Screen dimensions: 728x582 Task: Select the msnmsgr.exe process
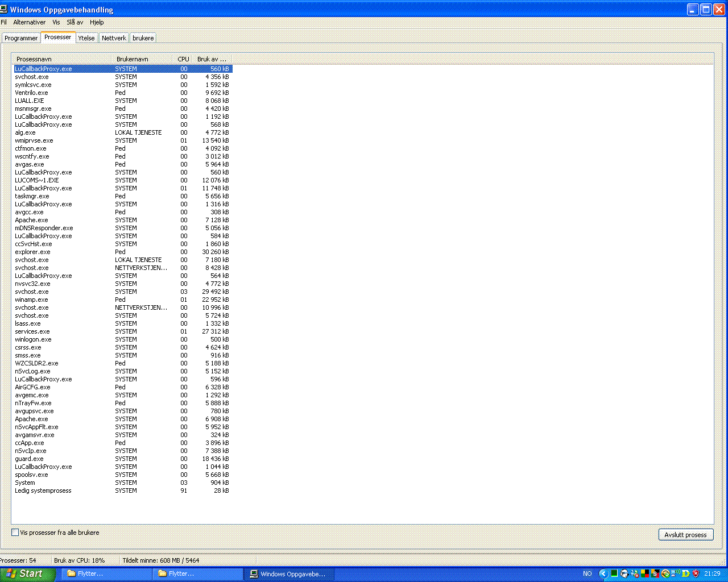(x=123, y=109)
